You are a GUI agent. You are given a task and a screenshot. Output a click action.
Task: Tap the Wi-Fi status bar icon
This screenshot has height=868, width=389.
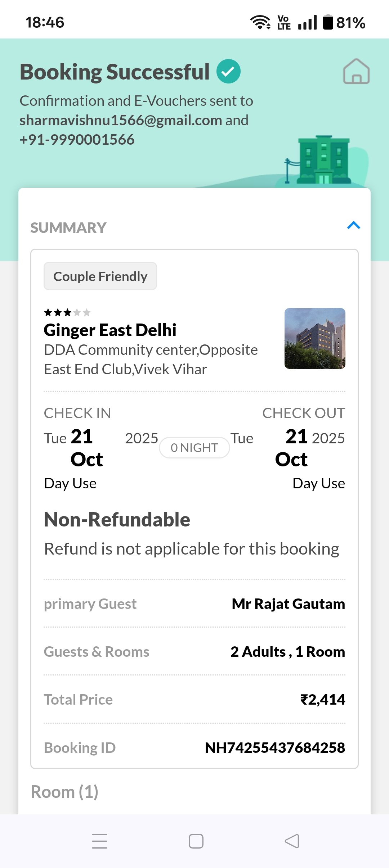coord(260,22)
